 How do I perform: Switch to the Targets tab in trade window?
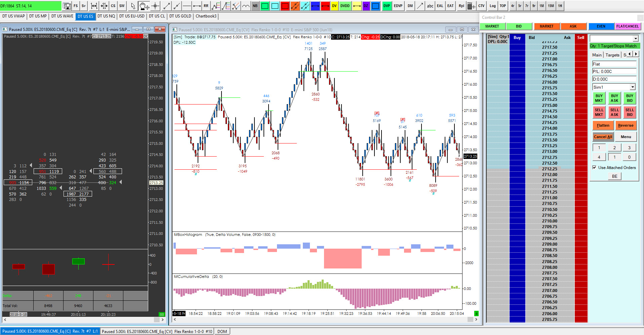(612, 55)
